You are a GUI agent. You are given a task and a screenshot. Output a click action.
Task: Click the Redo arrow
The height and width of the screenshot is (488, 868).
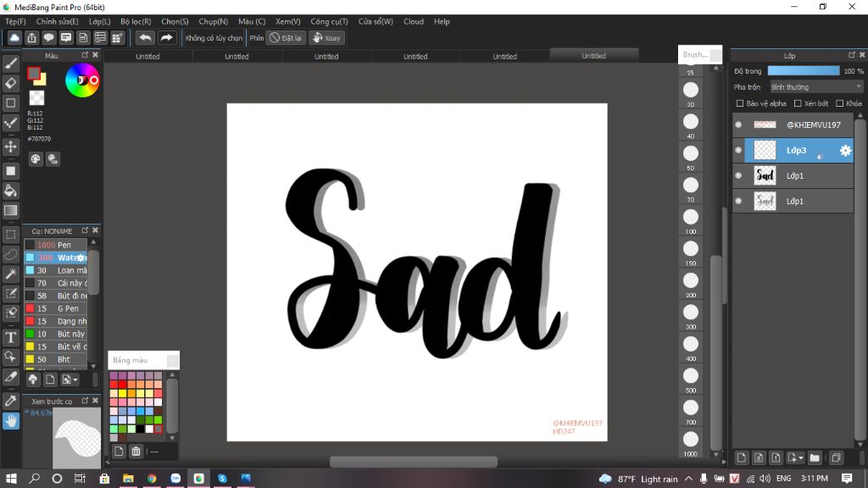[x=166, y=37]
